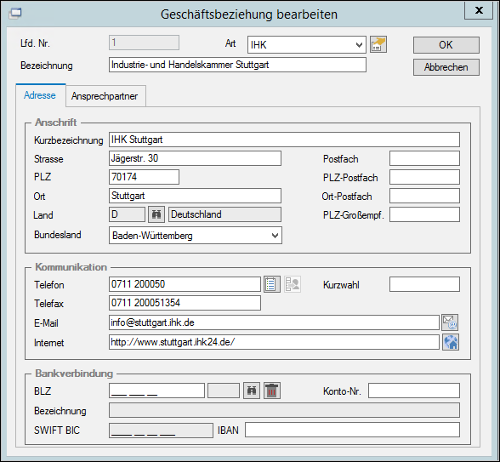Click the Bankverbindung Bezeichnung field
Image resolution: width=500 pixels, height=462 pixels.
[x=284, y=410]
